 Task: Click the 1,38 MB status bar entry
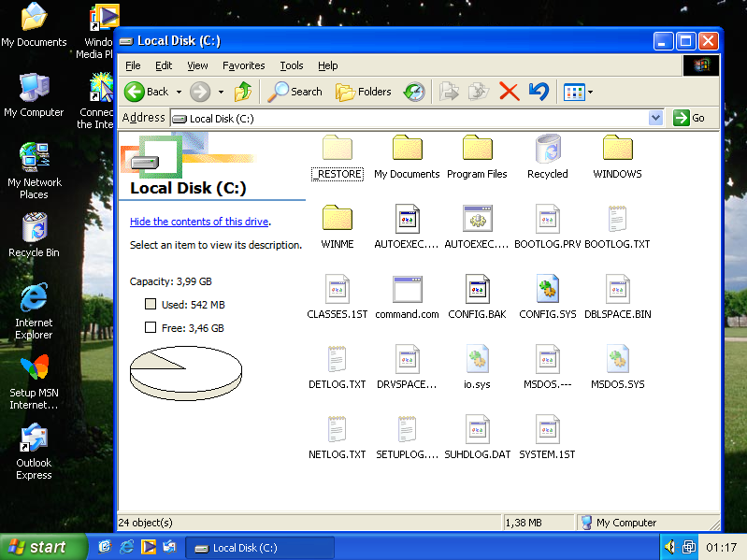524,523
